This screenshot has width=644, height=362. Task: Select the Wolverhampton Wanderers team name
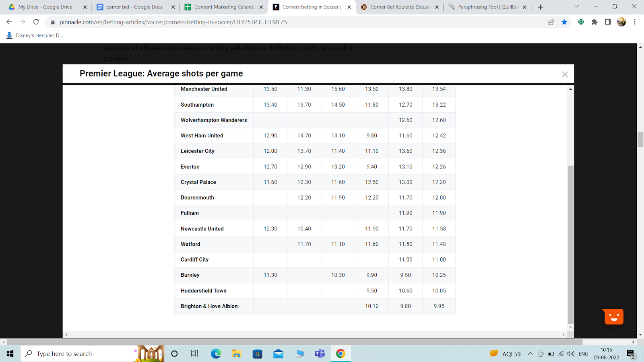pos(214,120)
